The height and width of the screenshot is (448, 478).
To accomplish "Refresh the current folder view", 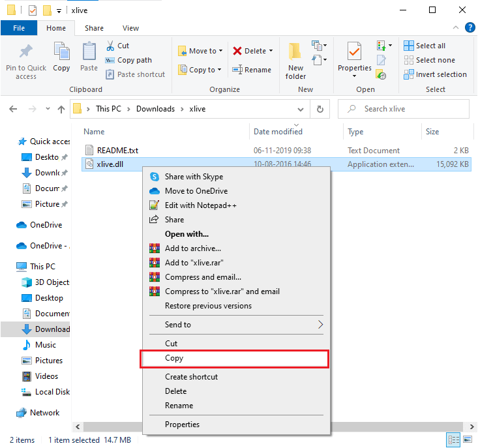I will pyautogui.click(x=320, y=109).
